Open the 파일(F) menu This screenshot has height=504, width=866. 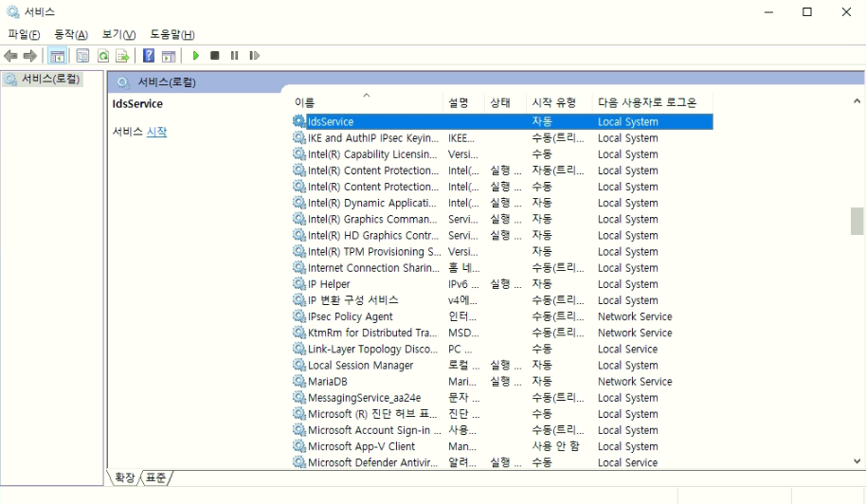pos(24,34)
